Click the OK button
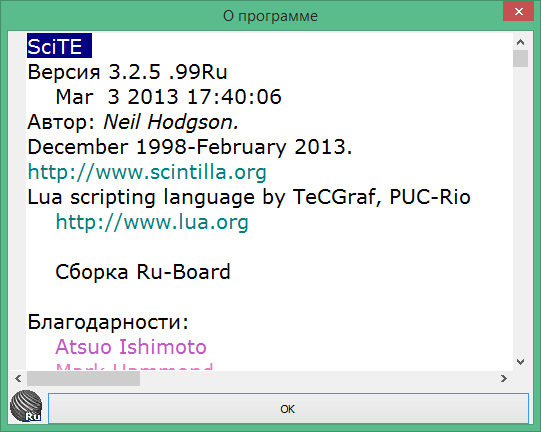The width and height of the screenshot is (541, 432). 288,409
